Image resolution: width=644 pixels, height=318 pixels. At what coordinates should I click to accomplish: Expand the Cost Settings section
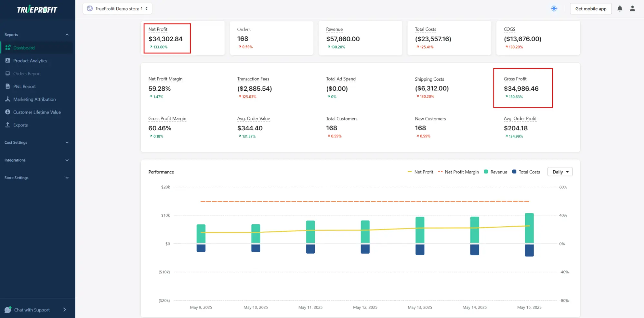(67, 142)
